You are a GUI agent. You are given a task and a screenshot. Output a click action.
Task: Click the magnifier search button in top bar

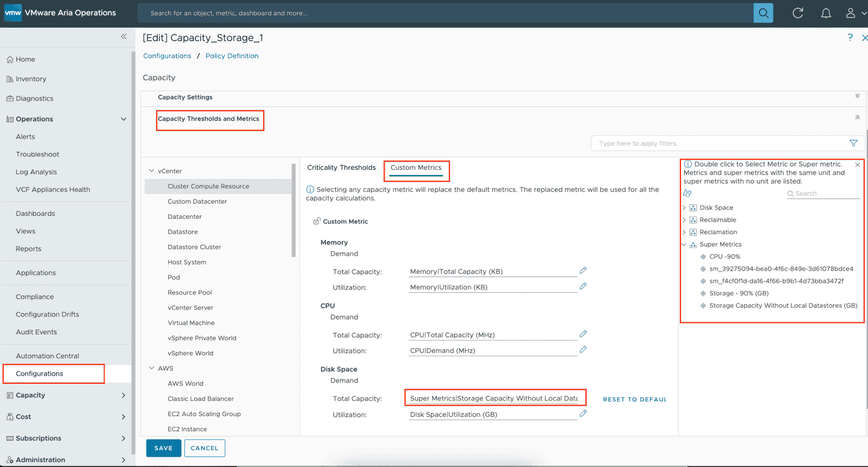tap(763, 13)
